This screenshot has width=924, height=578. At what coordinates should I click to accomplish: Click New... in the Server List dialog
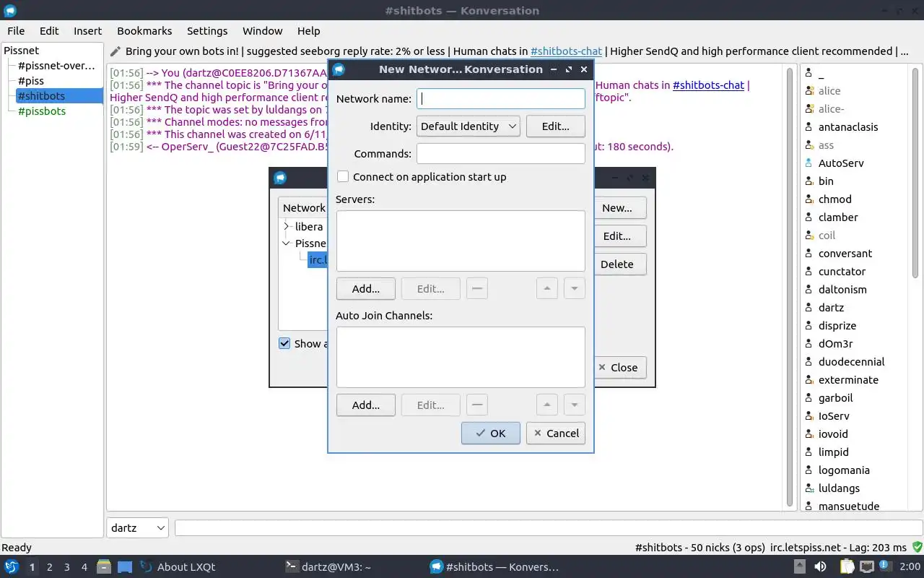[x=617, y=208]
